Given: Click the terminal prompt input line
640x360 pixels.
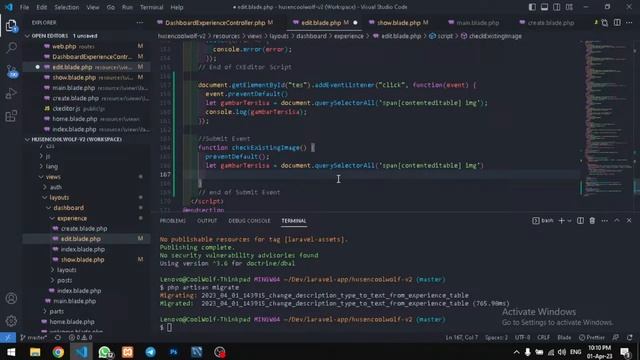Looking at the screenshot, I should tap(169, 327).
